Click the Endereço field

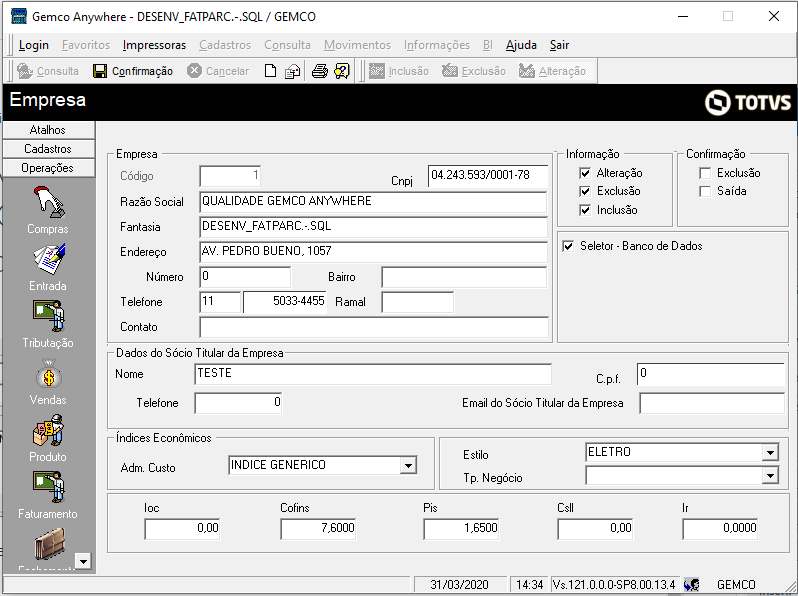pyautogui.click(x=373, y=251)
